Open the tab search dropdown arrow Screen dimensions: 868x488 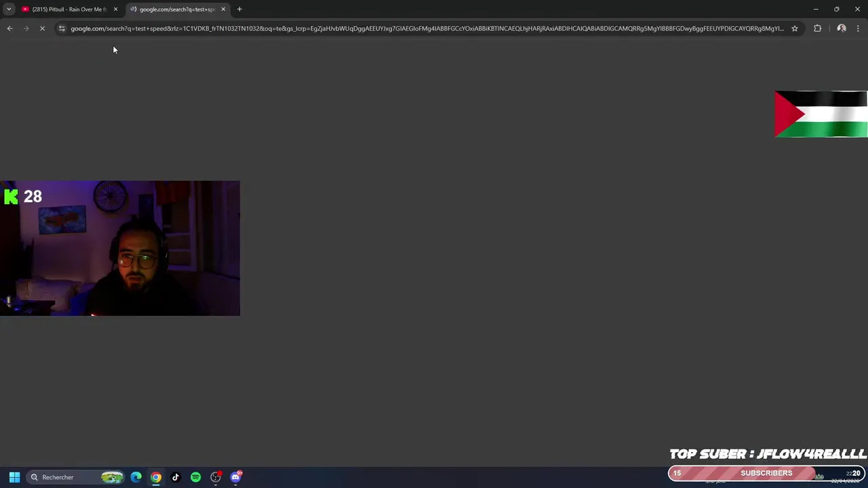tap(9, 9)
